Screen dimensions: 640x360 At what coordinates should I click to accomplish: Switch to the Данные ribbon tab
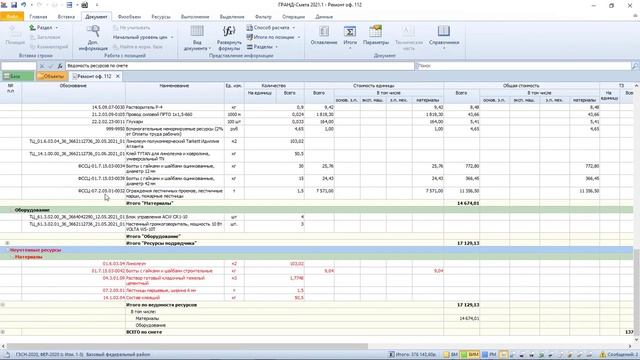click(x=324, y=17)
